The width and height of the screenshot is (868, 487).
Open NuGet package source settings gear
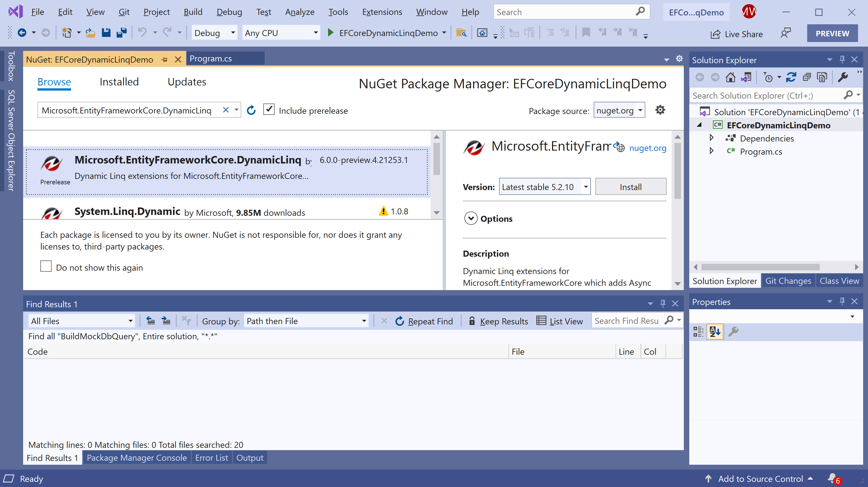(660, 110)
